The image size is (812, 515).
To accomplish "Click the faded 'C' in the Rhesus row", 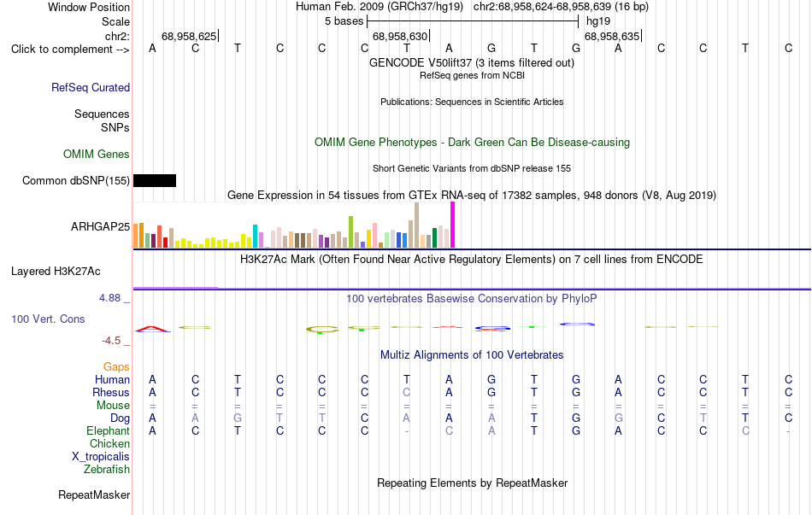I will pyautogui.click(x=407, y=393).
